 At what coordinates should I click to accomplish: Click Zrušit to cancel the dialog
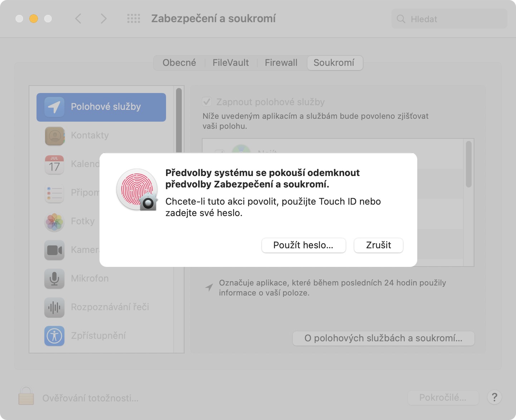coord(379,245)
